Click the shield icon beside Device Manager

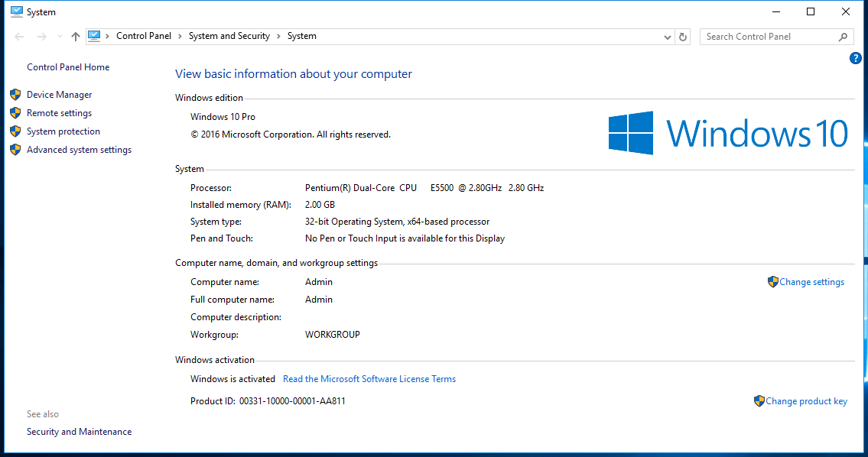pyautogui.click(x=15, y=94)
